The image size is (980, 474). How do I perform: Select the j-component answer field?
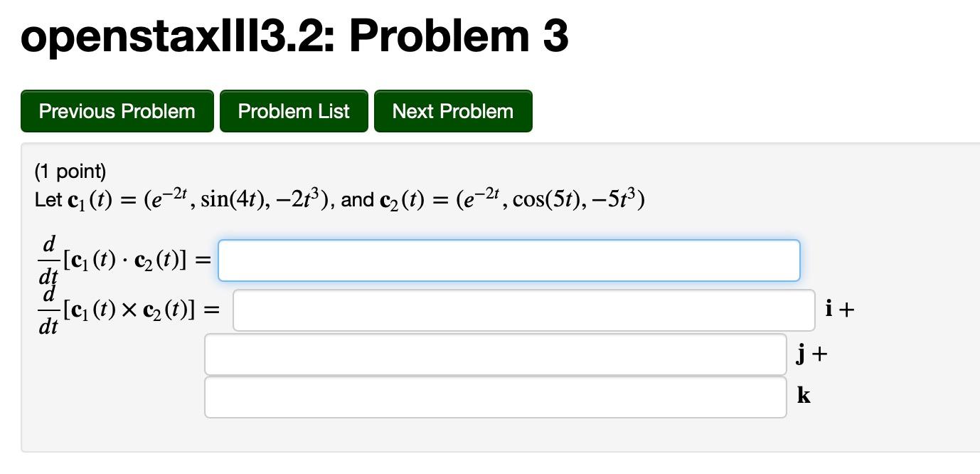coord(494,354)
